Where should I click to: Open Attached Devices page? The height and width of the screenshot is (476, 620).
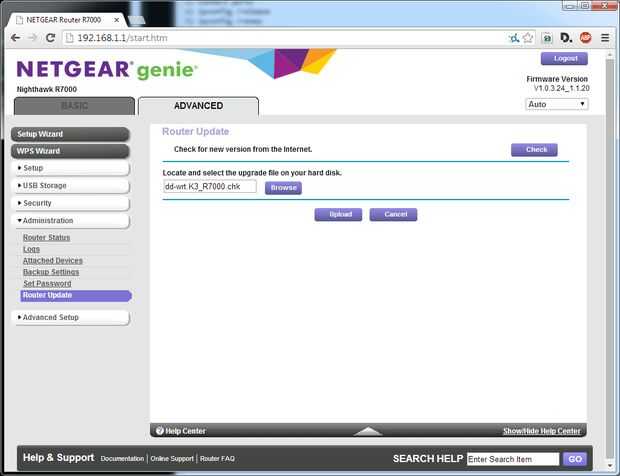point(53,261)
